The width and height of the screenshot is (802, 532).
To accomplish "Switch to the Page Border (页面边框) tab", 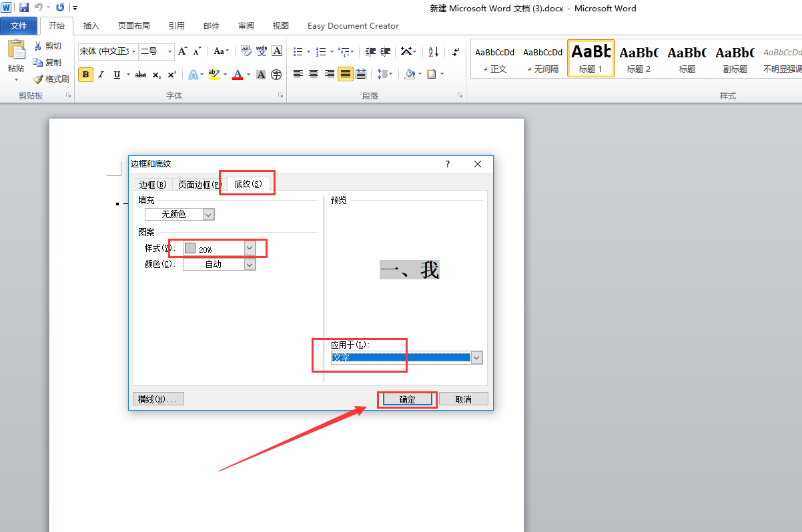I will coord(199,185).
